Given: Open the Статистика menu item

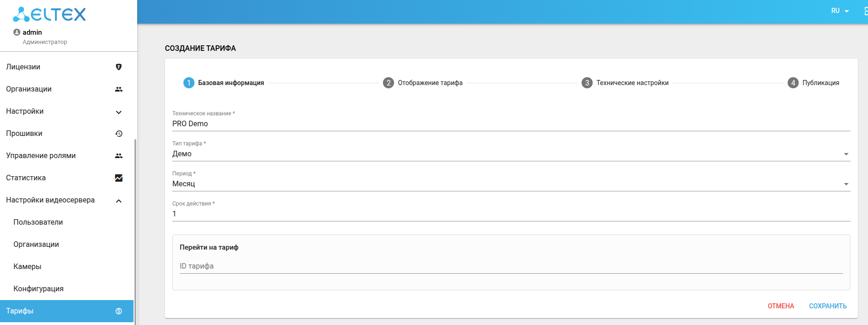Looking at the screenshot, I should pos(67,178).
